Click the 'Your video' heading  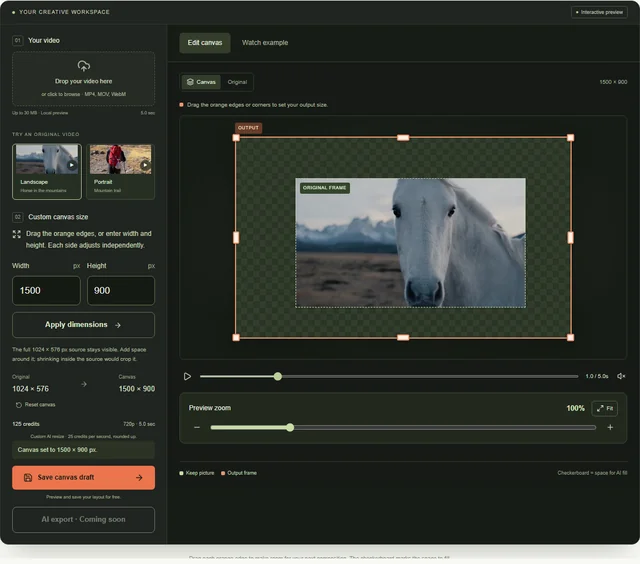pos(44,40)
